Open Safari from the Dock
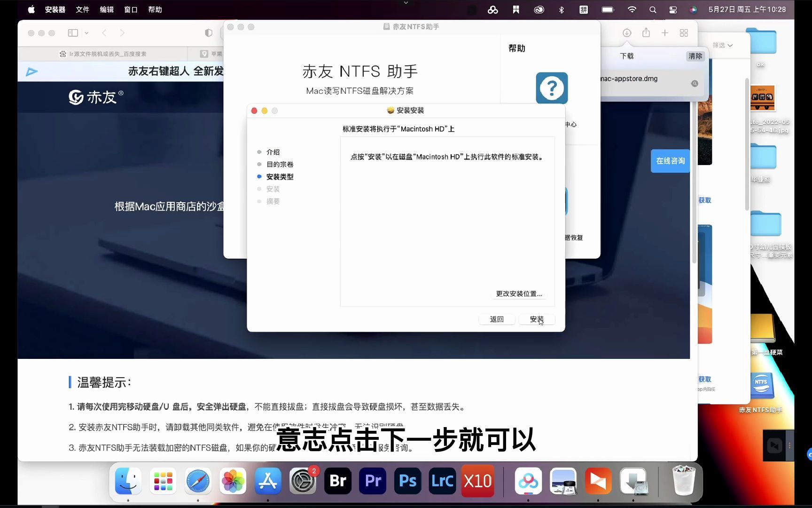This screenshot has width=812, height=508. 198,481
